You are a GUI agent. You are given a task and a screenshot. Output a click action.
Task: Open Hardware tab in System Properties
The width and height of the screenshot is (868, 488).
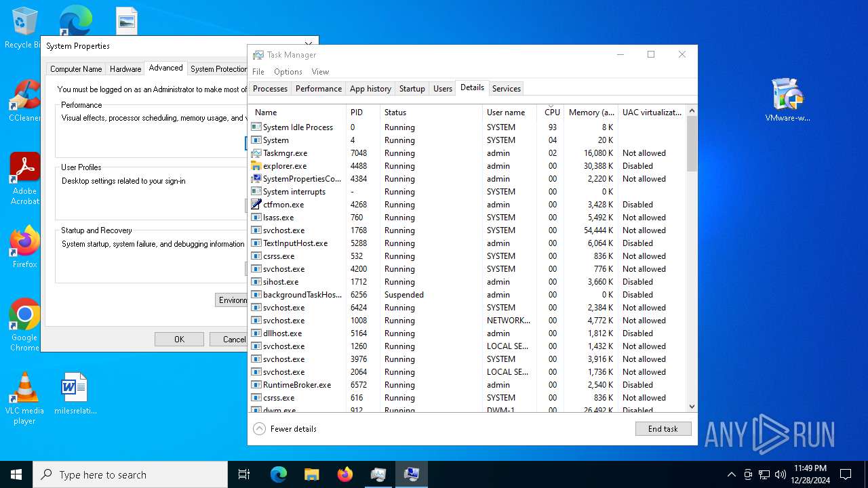[125, 69]
